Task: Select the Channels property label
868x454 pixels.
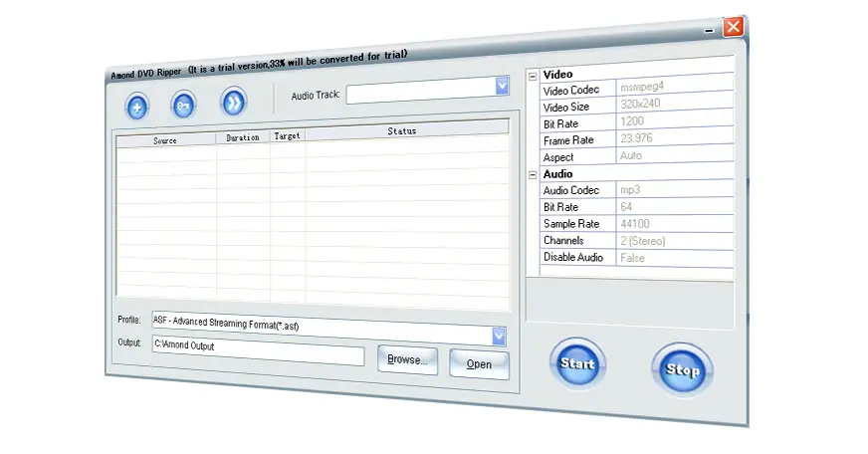Action: (x=563, y=240)
